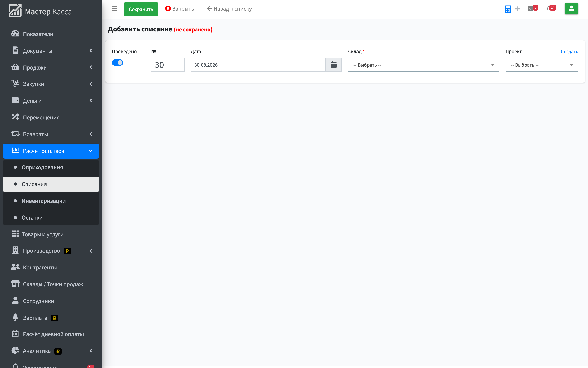Open the green user profile button
This screenshot has height=368, width=588.
pos(571,9)
